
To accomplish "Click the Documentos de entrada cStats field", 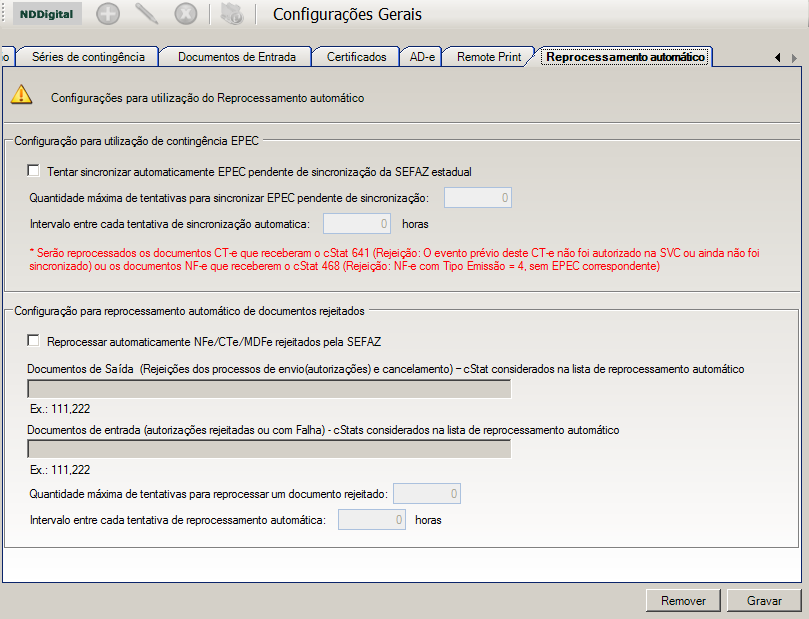I will (269, 449).
